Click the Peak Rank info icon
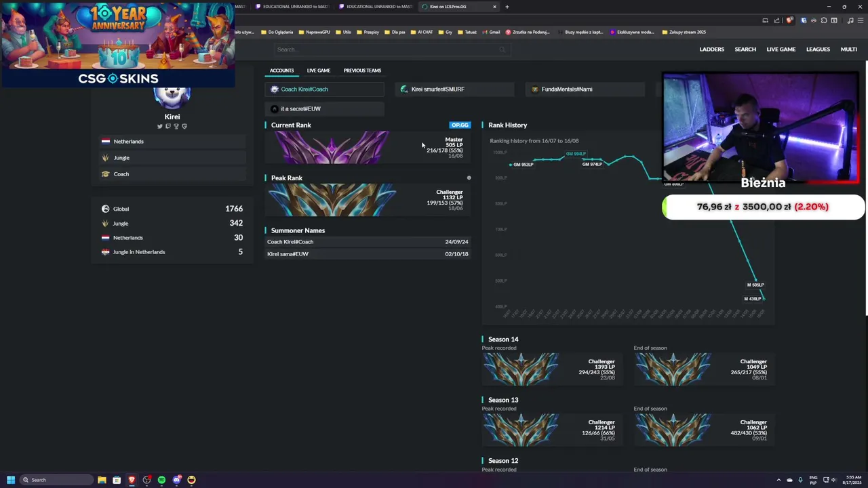Screen dimensions: 868x488 tap(469, 178)
